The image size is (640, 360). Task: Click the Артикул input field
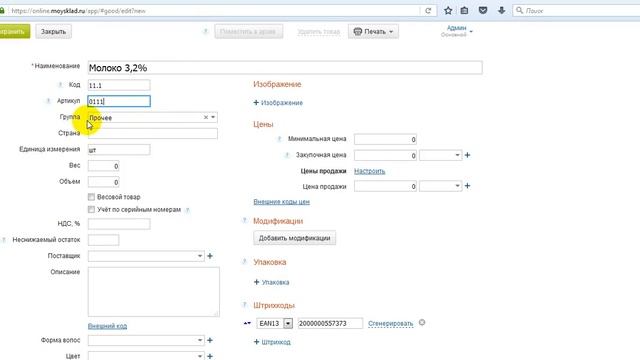tap(119, 101)
